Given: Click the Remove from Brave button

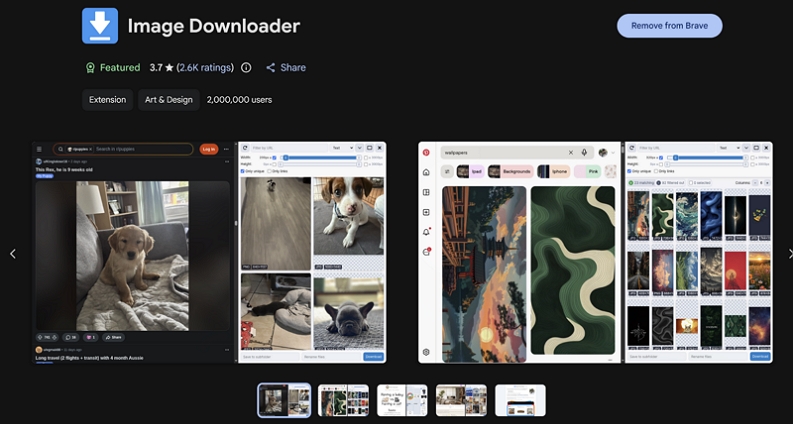Looking at the screenshot, I should [x=669, y=26].
